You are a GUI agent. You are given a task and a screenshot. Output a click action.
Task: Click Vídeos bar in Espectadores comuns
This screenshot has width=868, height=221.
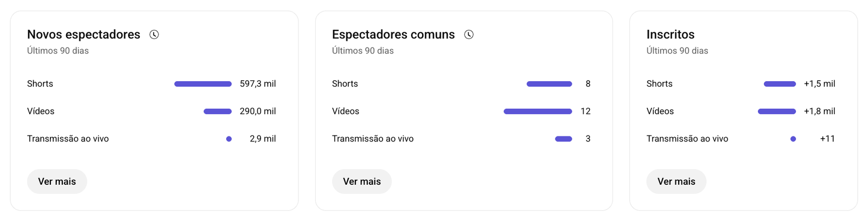538,112
